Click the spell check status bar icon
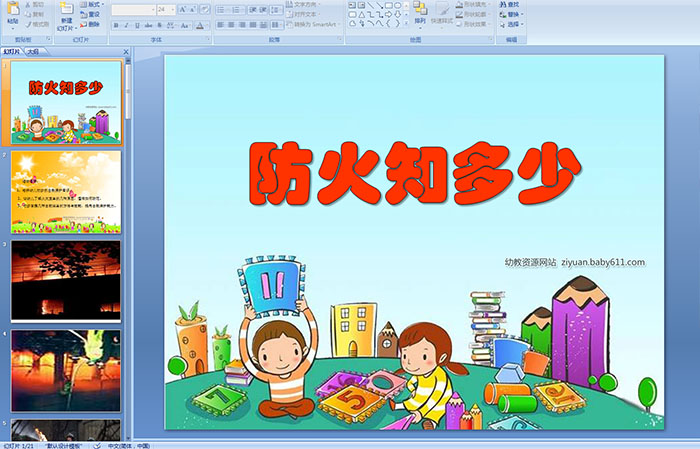Screen dimensions: 700x449 (97, 446)
